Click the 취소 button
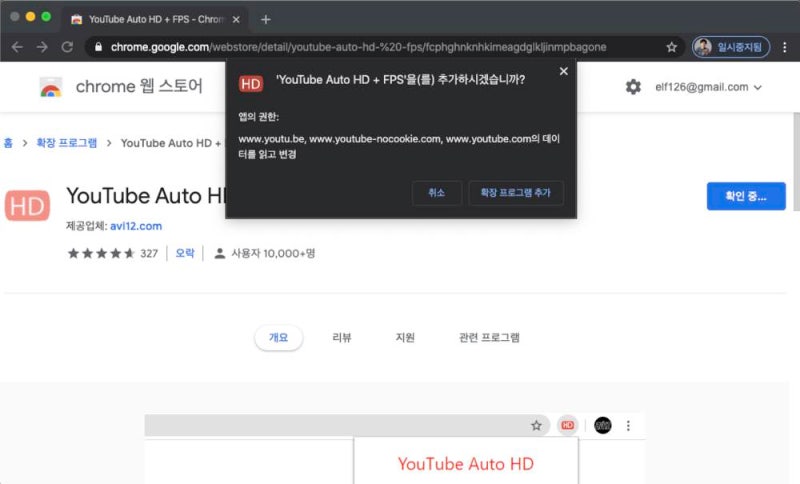Screen dimensions: 800x484 (x=437, y=193)
